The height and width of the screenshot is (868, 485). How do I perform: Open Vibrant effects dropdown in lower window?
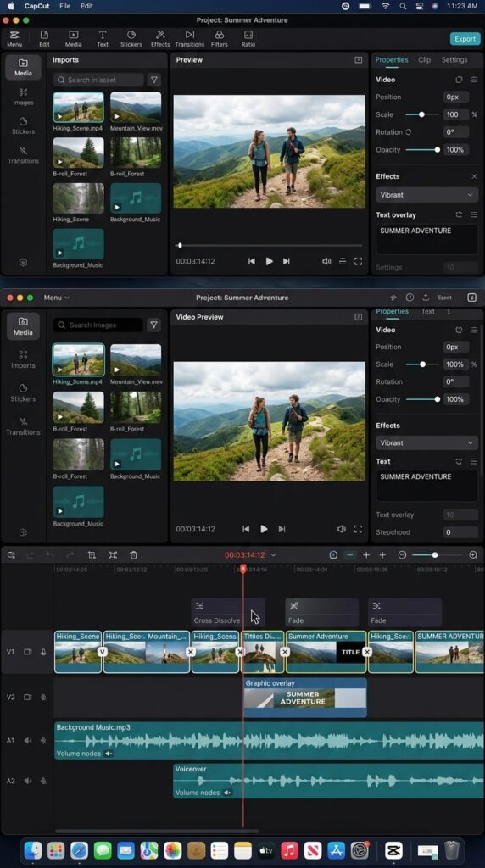[x=426, y=442]
